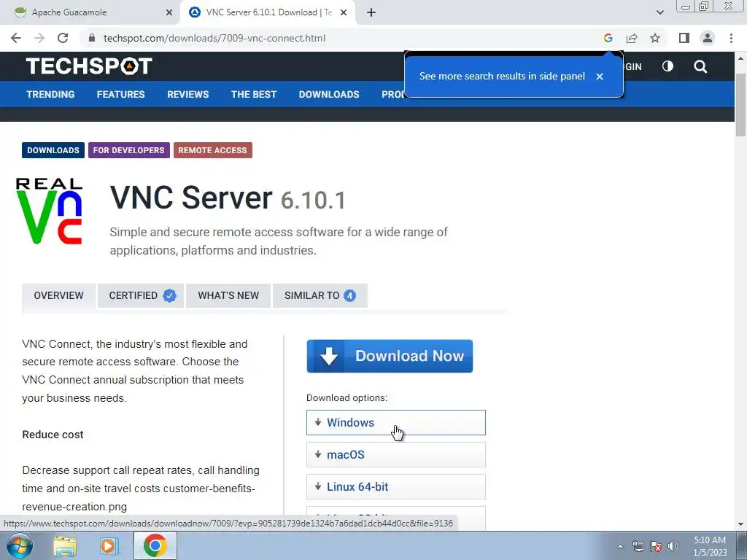Image resolution: width=747 pixels, height=560 pixels.
Task: Open the REVIEWS menu item
Action: coord(187,94)
